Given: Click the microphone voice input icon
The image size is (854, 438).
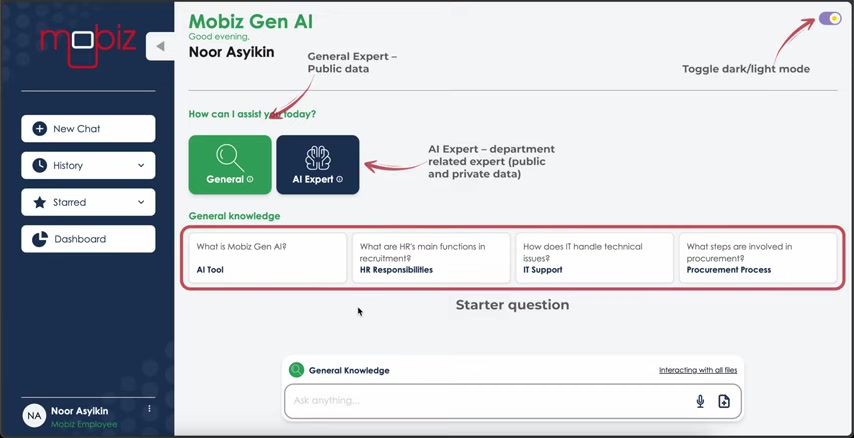Looking at the screenshot, I should (x=700, y=402).
